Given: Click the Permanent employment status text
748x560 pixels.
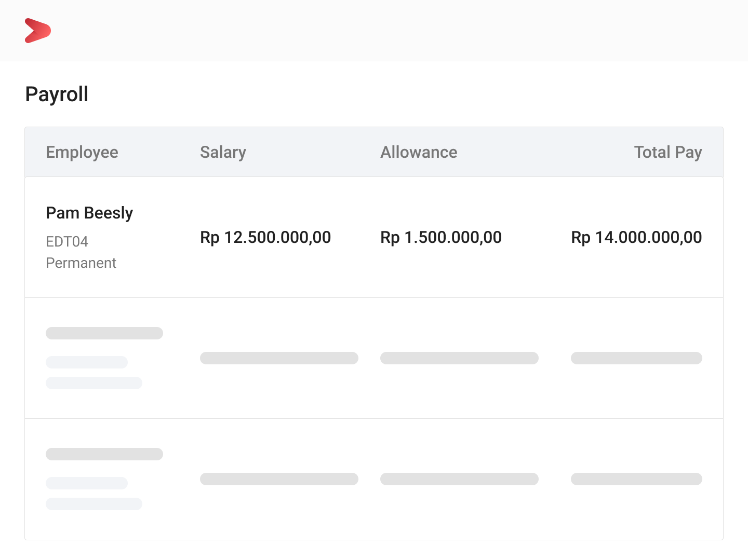Looking at the screenshot, I should (81, 263).
